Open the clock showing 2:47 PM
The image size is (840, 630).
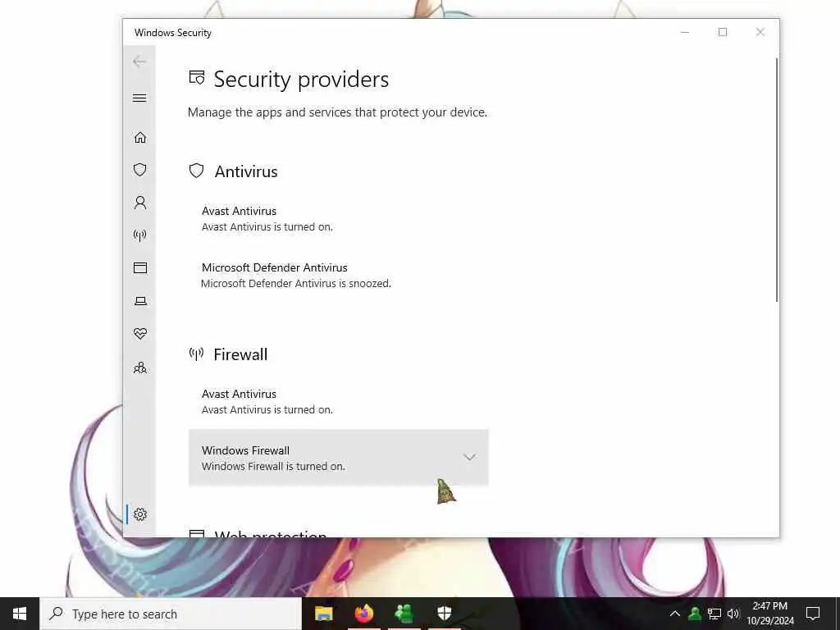(x=769, y=614)
